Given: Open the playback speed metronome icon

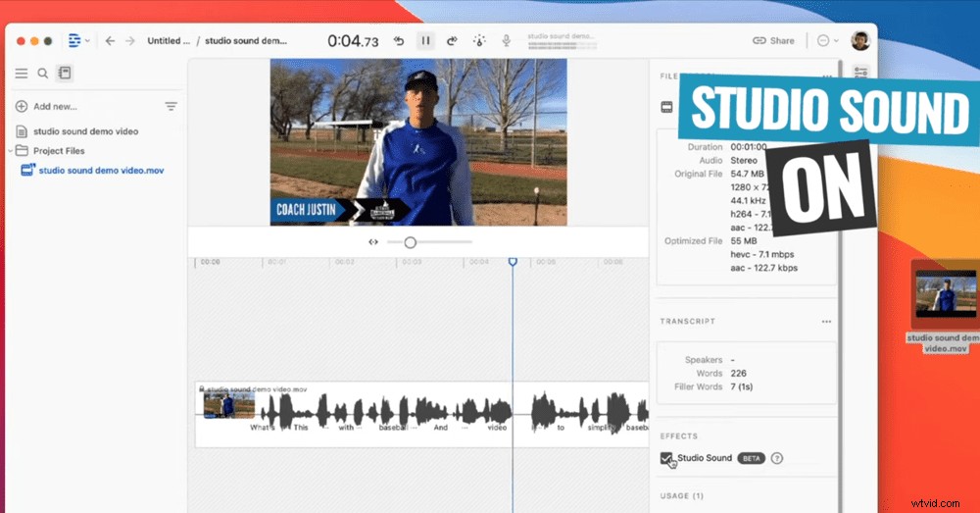Looking at the screenshot, I should [x=479, y=40].
